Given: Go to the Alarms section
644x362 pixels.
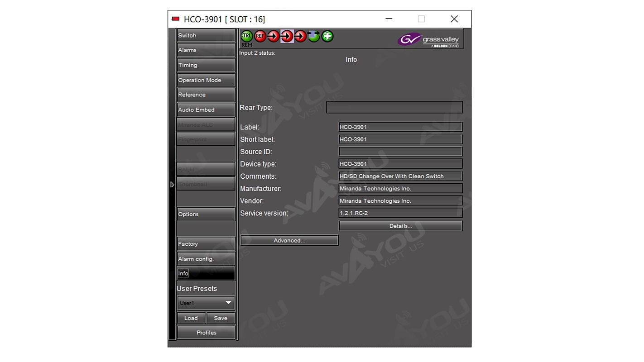Looking at the screenshot, I should 206,50.
